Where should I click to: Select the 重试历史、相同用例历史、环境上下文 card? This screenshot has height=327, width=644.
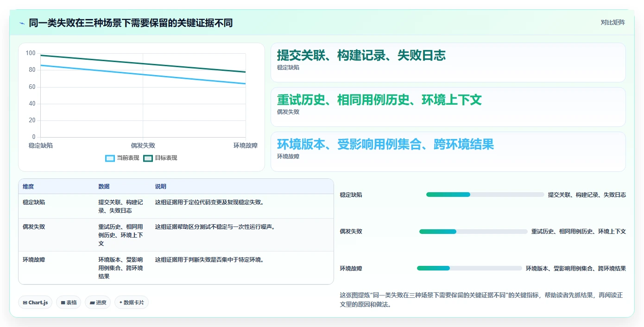point(448,107)
